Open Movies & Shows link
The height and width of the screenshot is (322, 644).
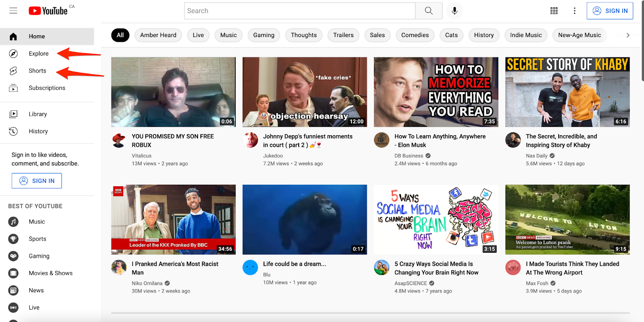(x=51, y=273)
